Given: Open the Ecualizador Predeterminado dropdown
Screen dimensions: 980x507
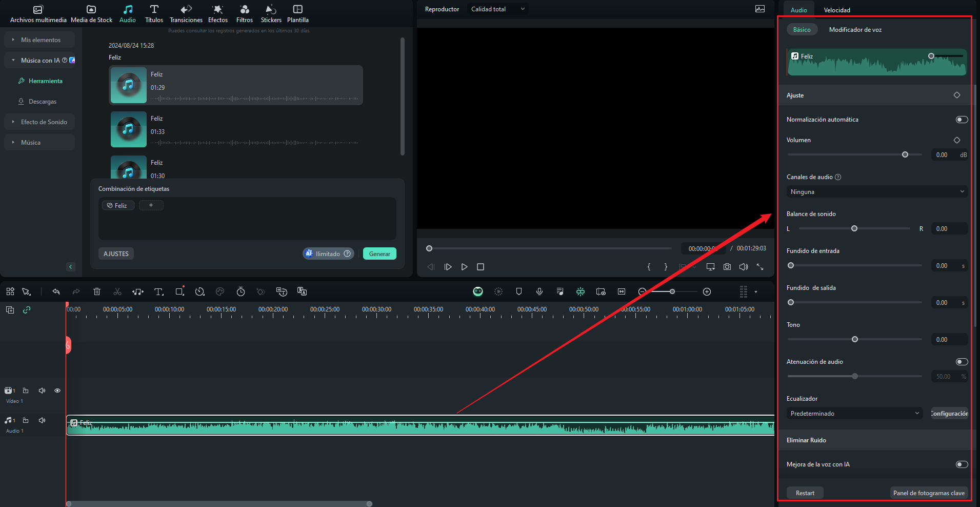Looking at the screenshot, I should pos(855,413).
